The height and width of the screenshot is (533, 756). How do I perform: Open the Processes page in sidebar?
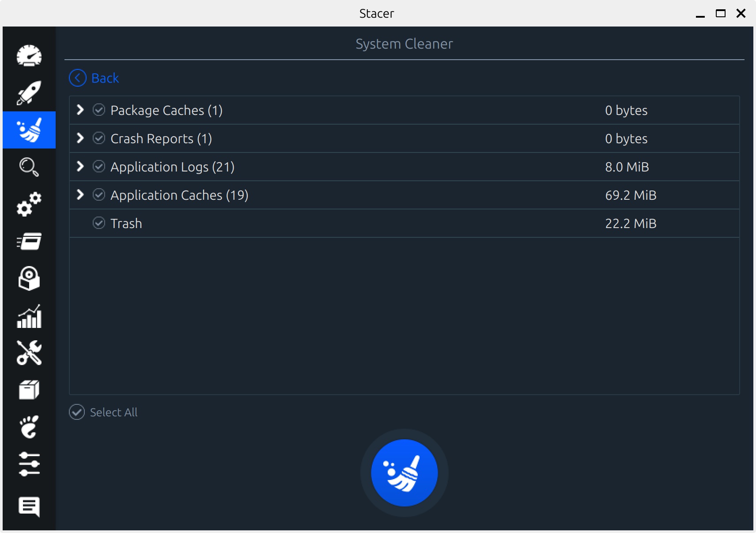point(29,241)
